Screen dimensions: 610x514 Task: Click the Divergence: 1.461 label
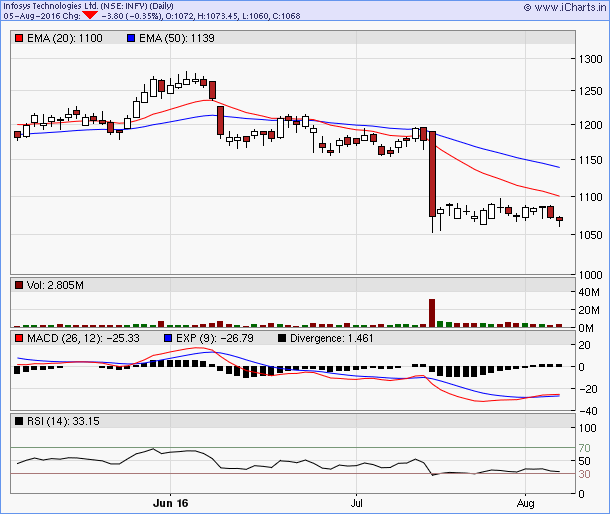331,338
